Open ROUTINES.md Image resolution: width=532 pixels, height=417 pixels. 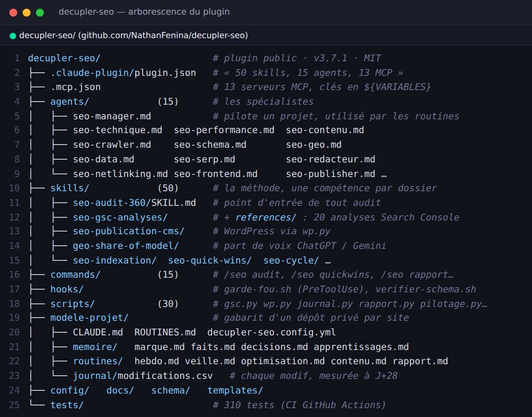pyautogui.click(x=165, y=332)
